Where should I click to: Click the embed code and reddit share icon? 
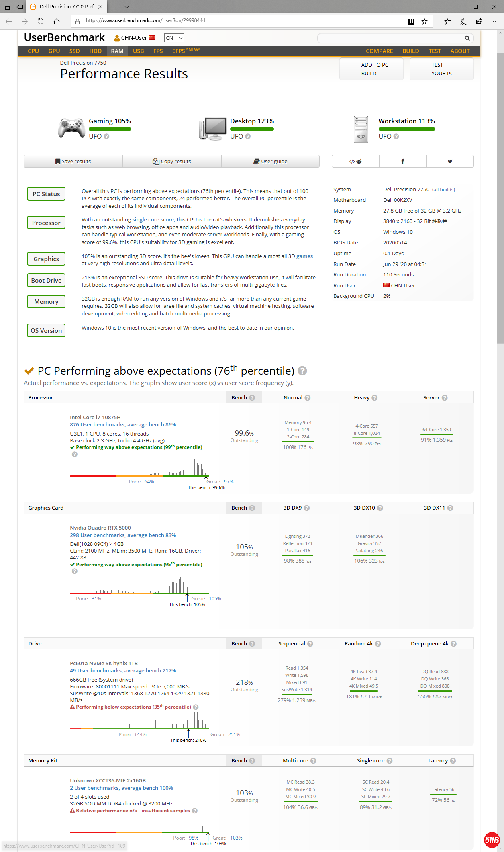coord(355,161)
